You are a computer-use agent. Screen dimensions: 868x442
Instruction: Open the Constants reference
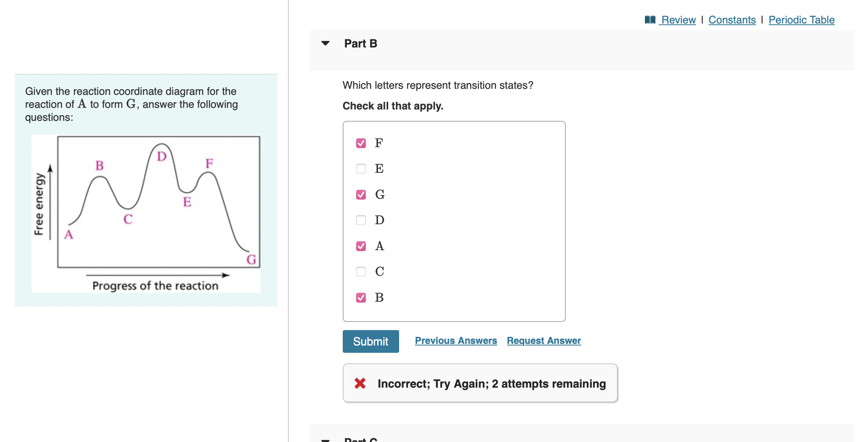pos(732,19)
